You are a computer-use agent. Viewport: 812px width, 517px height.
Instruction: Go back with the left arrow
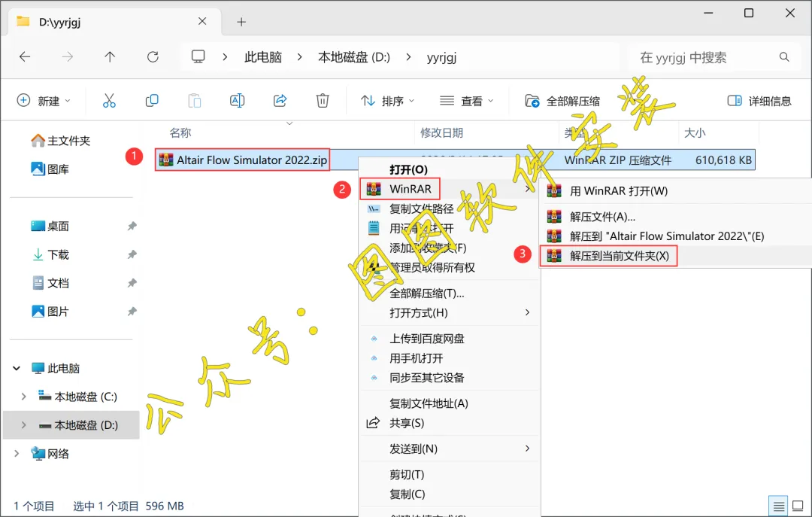click(x=25, y=57)
